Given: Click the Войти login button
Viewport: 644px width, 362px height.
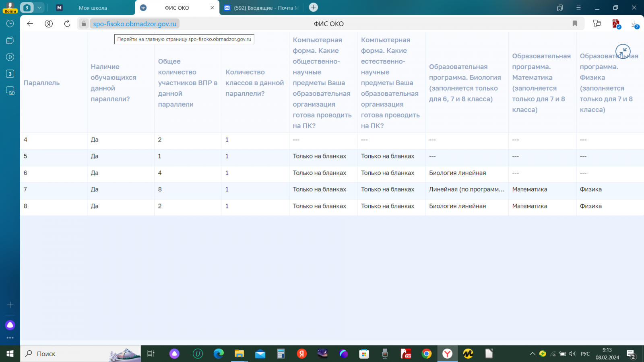Looking at the screenshot, I should (x=10, y=8).
